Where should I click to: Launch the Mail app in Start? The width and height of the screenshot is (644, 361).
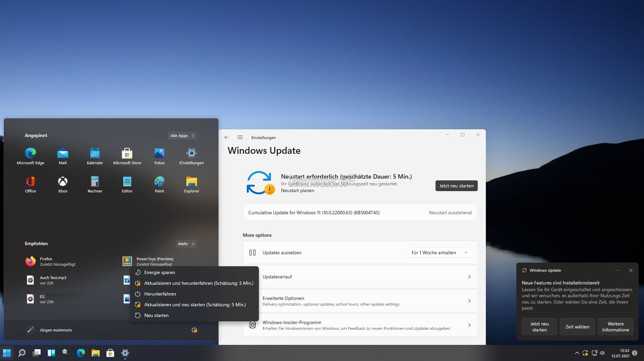(x=63, y=156)
